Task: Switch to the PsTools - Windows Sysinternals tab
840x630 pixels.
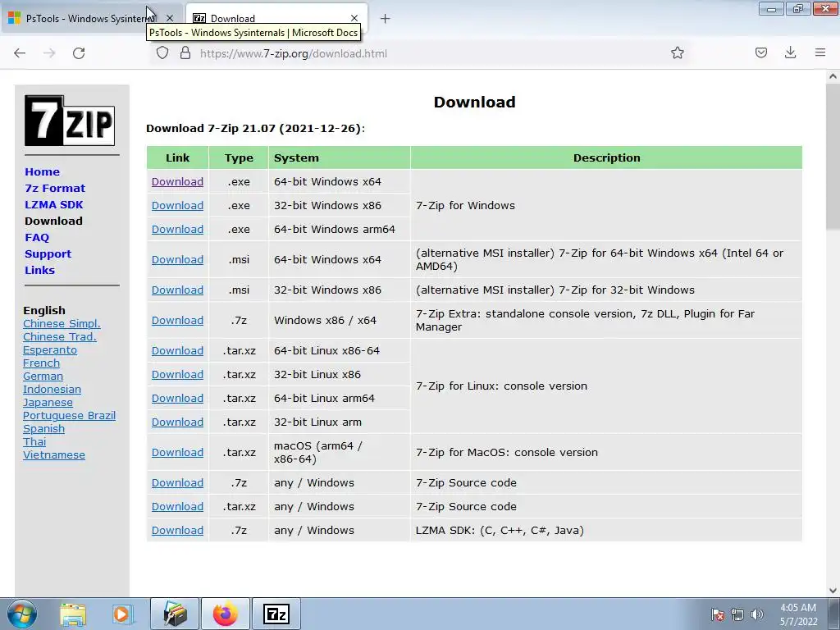Action: pyautogui.click(x=89, y=18)
